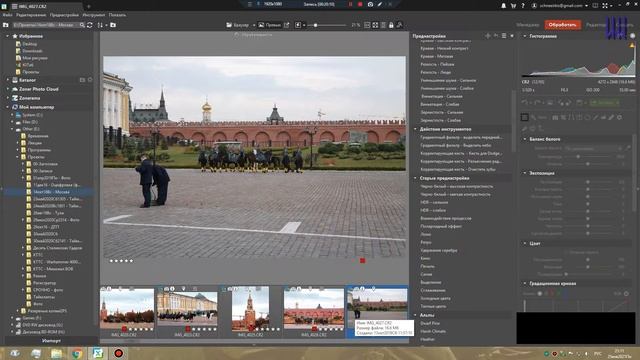This screenshot has height=360, width=640.
Task: Open the Windows Start button
Action: 15,353
